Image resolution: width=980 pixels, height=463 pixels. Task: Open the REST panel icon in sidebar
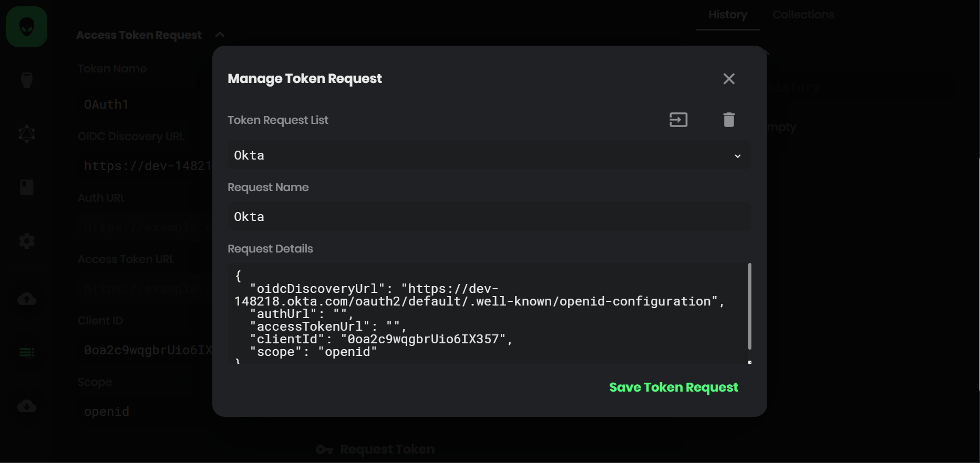[x=27, y=80]
